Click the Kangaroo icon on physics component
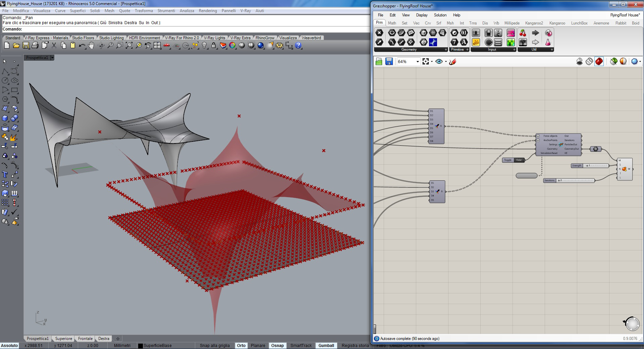This screenshot has height=349, width=644. (x=561, y=144)
